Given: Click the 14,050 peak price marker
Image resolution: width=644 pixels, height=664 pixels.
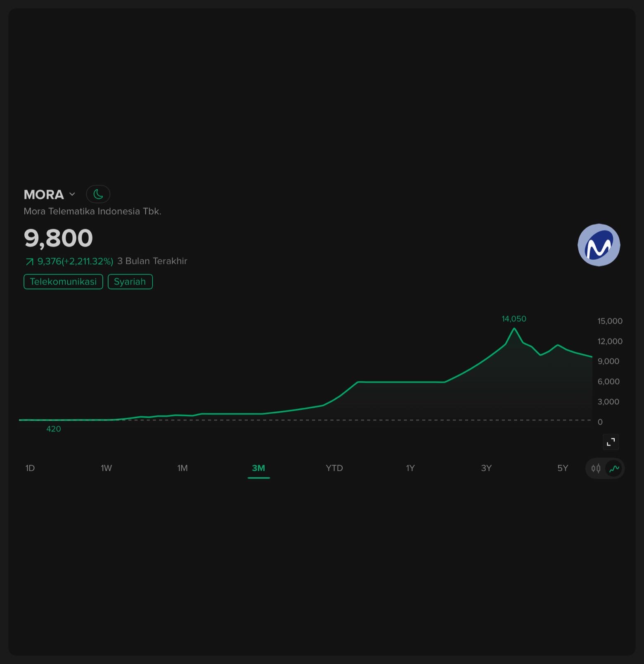Looking at the screenshot, I should point(514,319).
